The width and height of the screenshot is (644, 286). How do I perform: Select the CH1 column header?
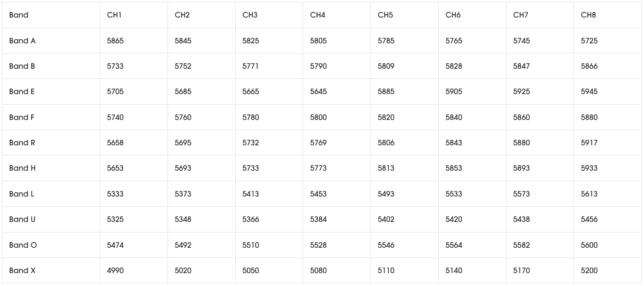point(114,15)
